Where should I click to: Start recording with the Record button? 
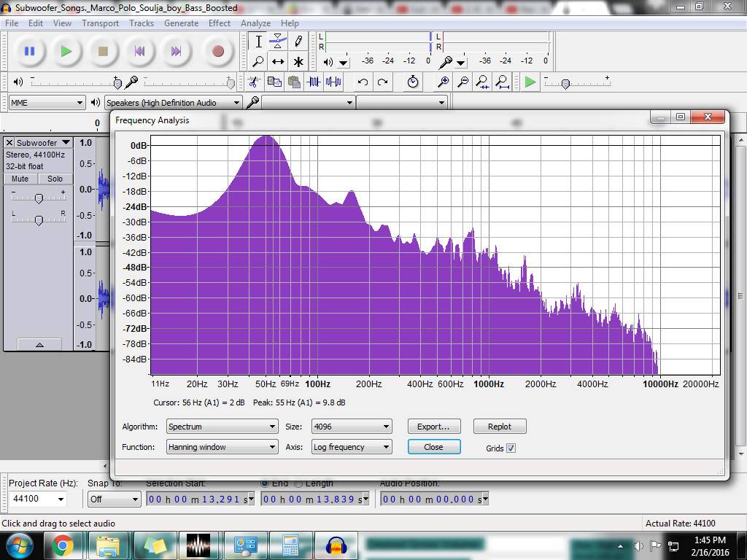[218, 51]
